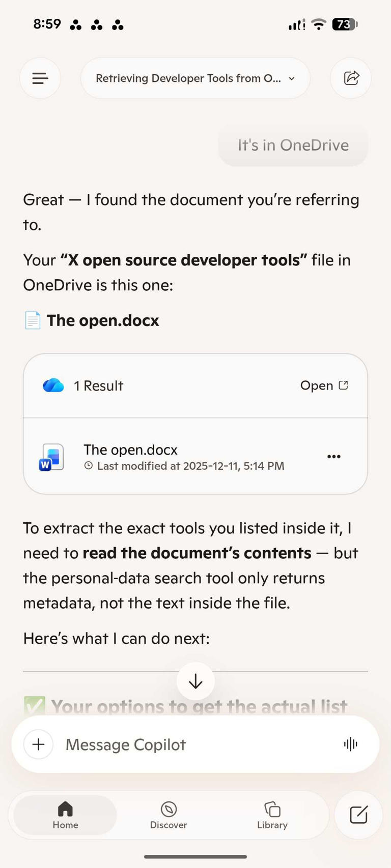Expand the conversation title dropdown chevron
Image resolution: width=391 pixels, height=868 pixels.
click(x=292, y=79)
